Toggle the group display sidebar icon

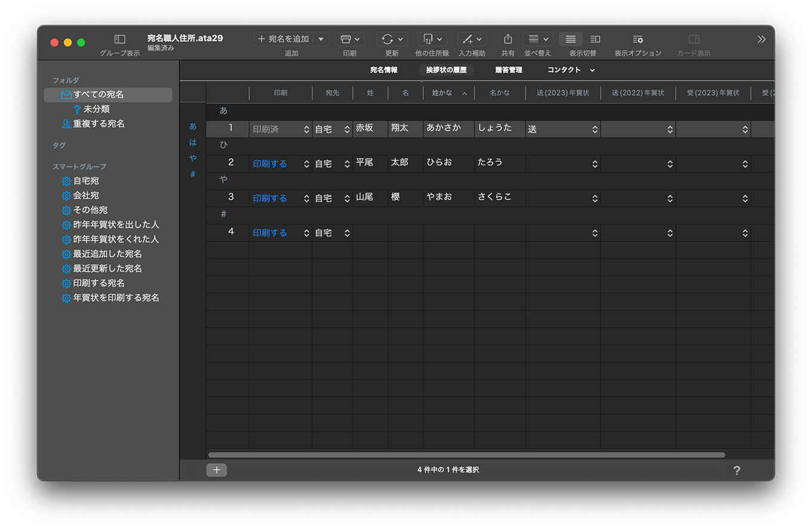point(120,39)
